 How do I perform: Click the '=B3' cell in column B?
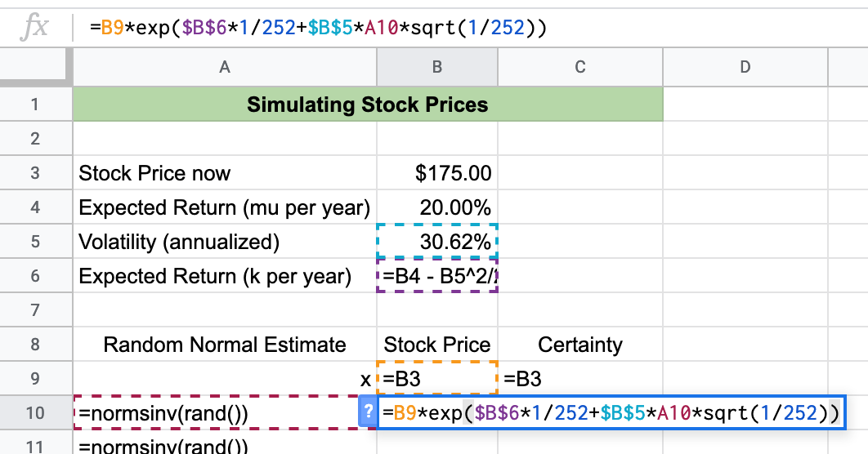(437, 378)
